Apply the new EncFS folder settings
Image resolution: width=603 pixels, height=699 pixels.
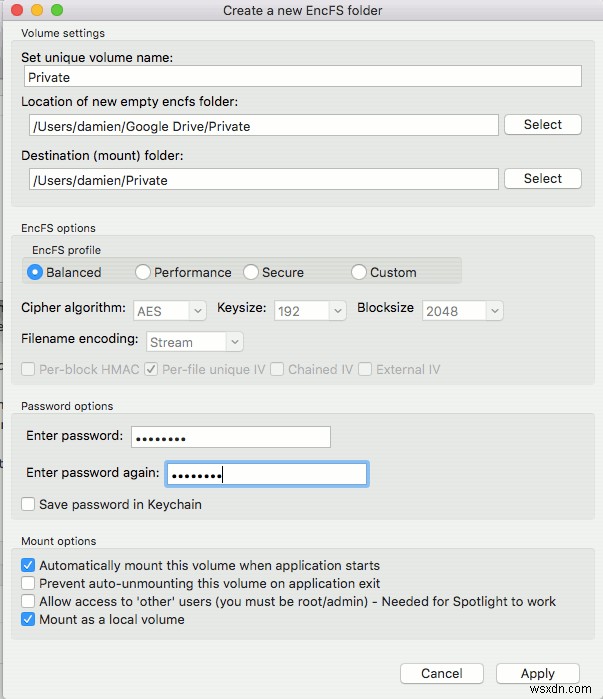click(537, 673)
